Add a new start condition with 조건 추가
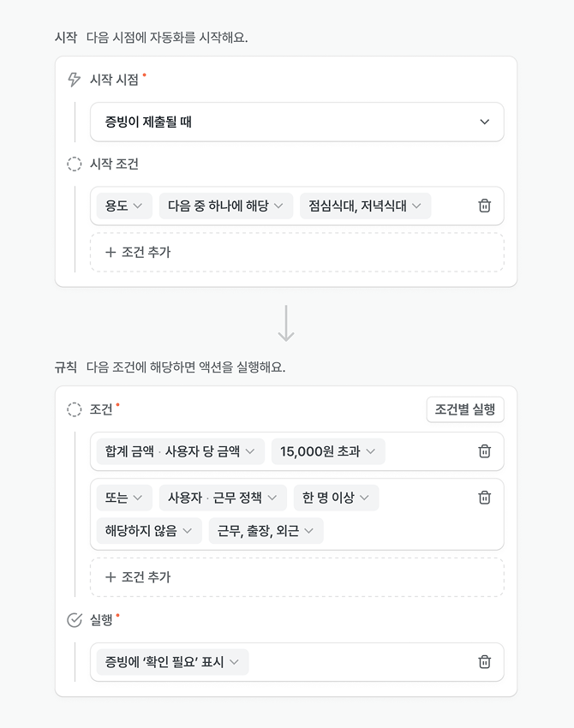The height and width of the screenshot is (728, 574). [138, 252]
